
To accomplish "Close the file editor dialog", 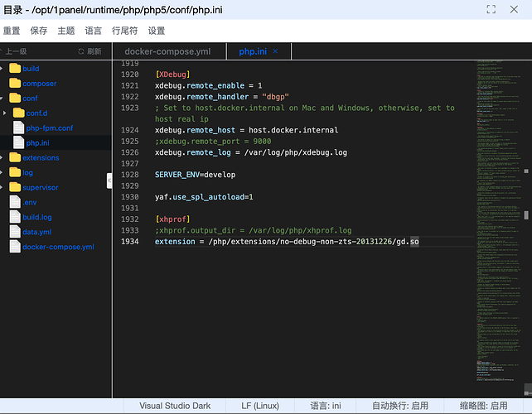I will [x=514, y=9].
